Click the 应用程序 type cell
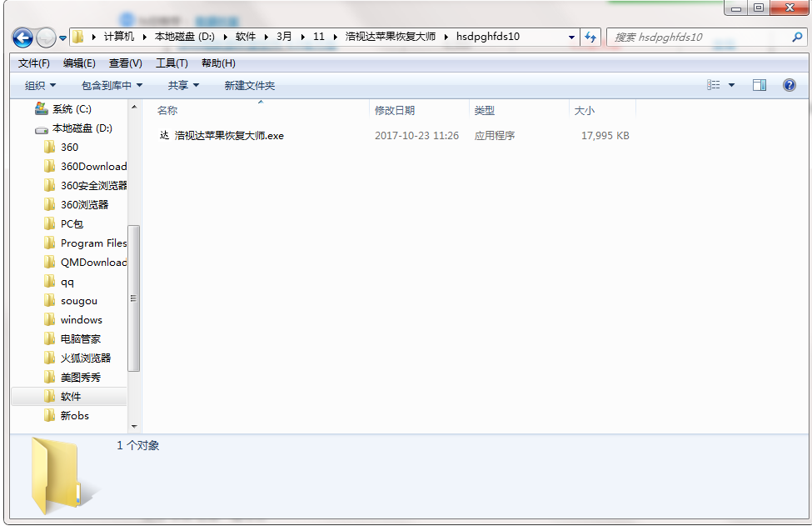This screenshot has height=526, width=812. tap(495, 136)
